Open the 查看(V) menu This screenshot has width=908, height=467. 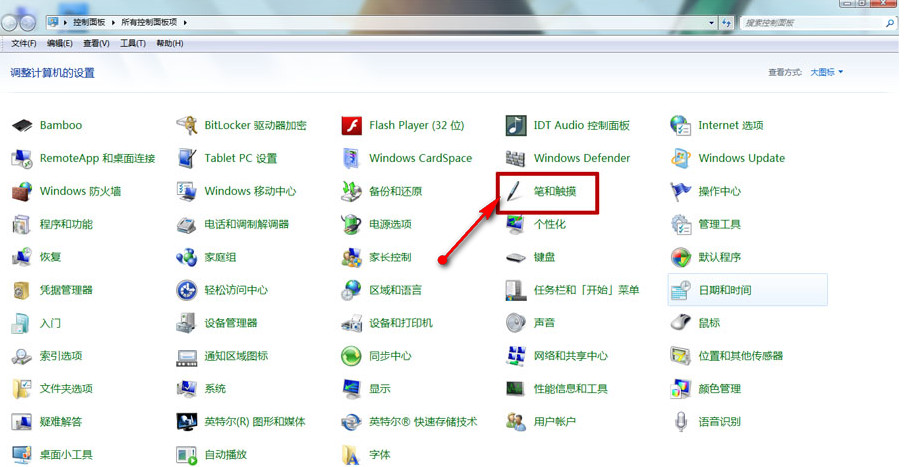[x=96, y=44]
